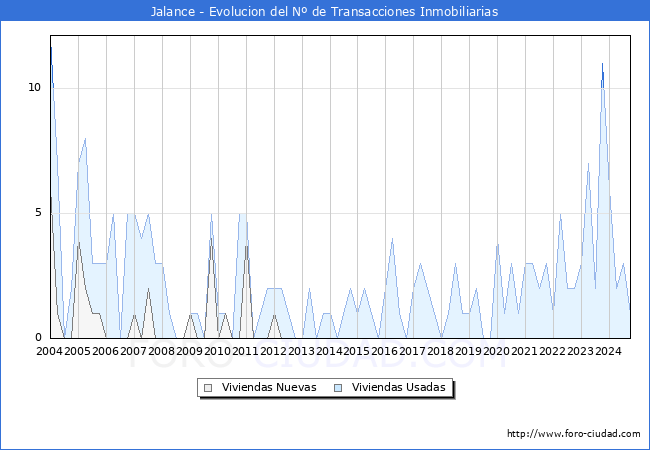
Task: Click the 10 value on the y-axis
Action: 34,88
